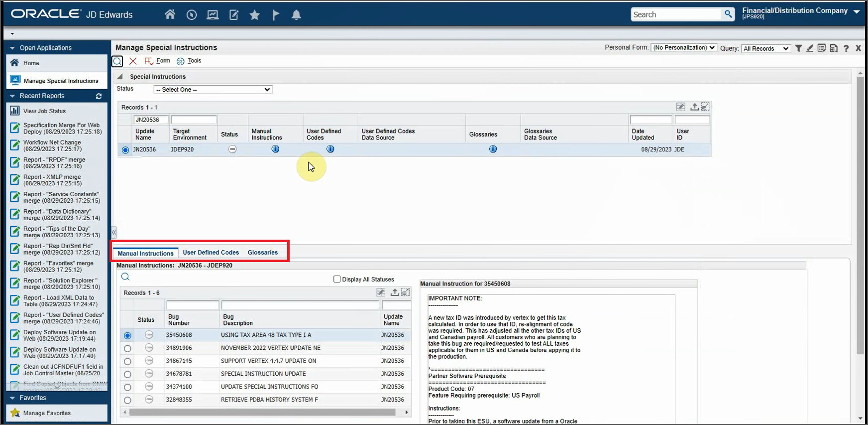This screenshot has height=425, width=868.
Task: Open Manage Favorites link
Action: pyautogui.click(x=47, y=413)
